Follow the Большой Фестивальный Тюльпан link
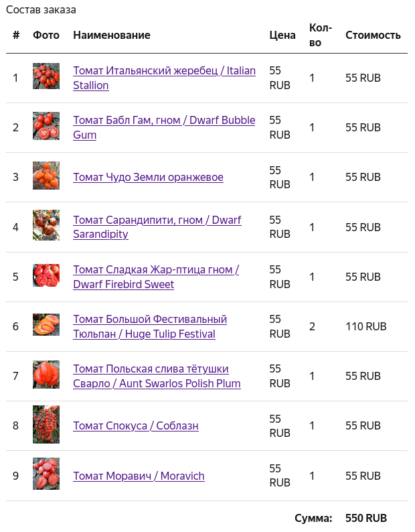The height and width of the screenshot is (532, 415). (x=150, y=320)
